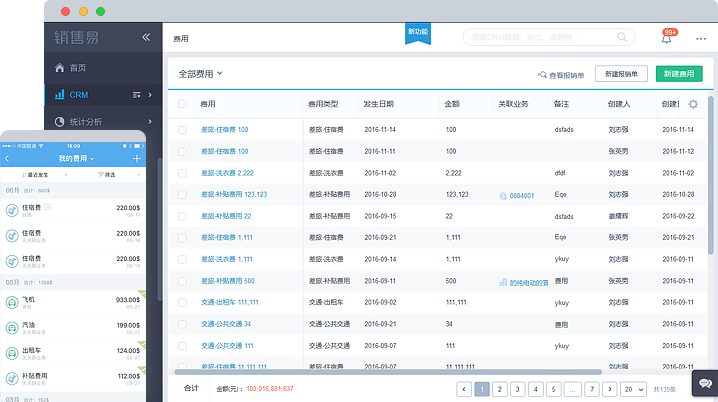Open the phone filter dropdown
The height and width of the screenshot is (402, 718).
(119, 174)
